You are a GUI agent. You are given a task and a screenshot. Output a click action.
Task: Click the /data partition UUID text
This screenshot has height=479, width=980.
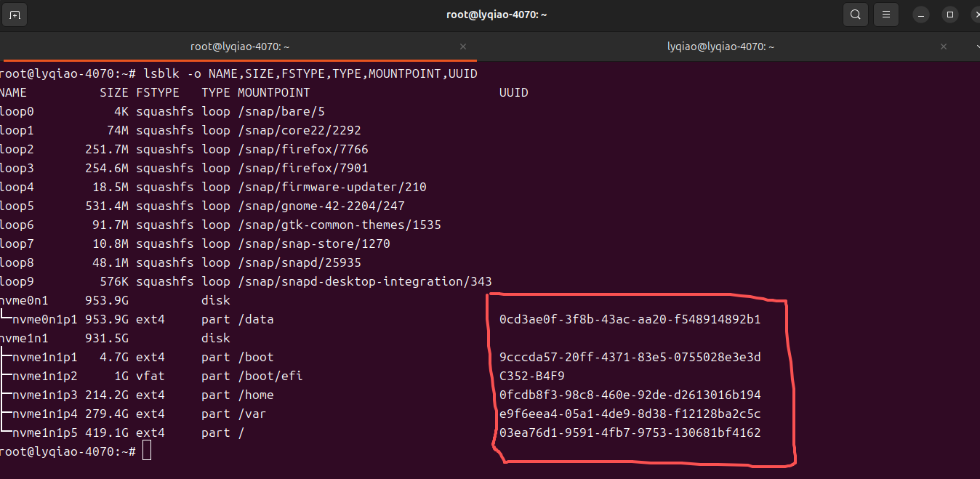(x=630, y=319)
